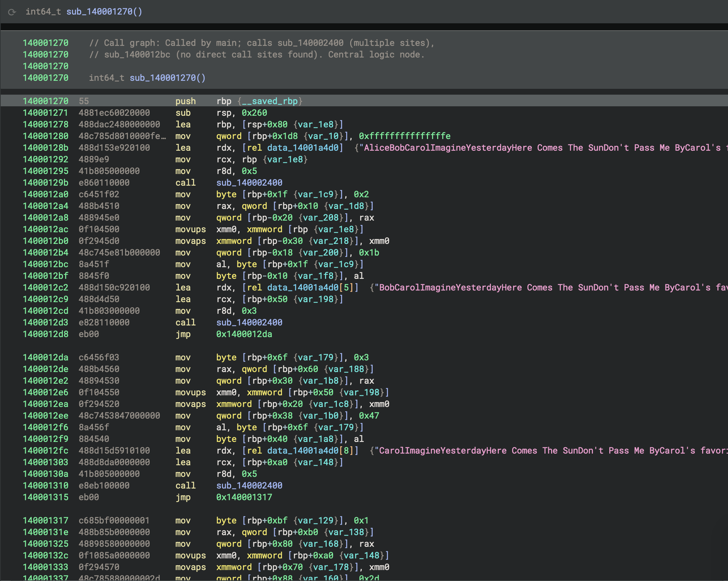The height and width of the screenshot is (581, 728).
Task: Select address 140001270 on push rbp line
Action: (x=45, y=101)
